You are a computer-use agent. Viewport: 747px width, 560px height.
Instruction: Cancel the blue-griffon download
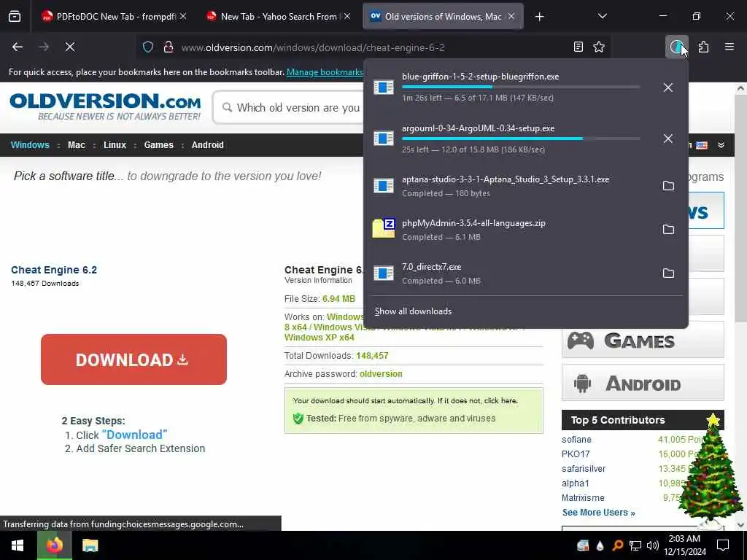tap(668, 87)
